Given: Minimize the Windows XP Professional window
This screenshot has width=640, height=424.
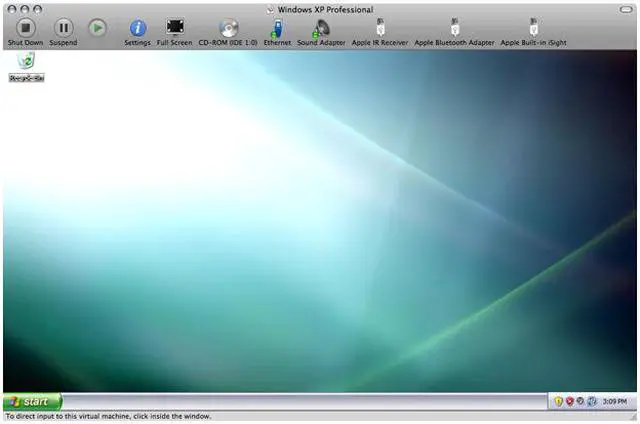Looking at the screenshot, I should point(24,9).
